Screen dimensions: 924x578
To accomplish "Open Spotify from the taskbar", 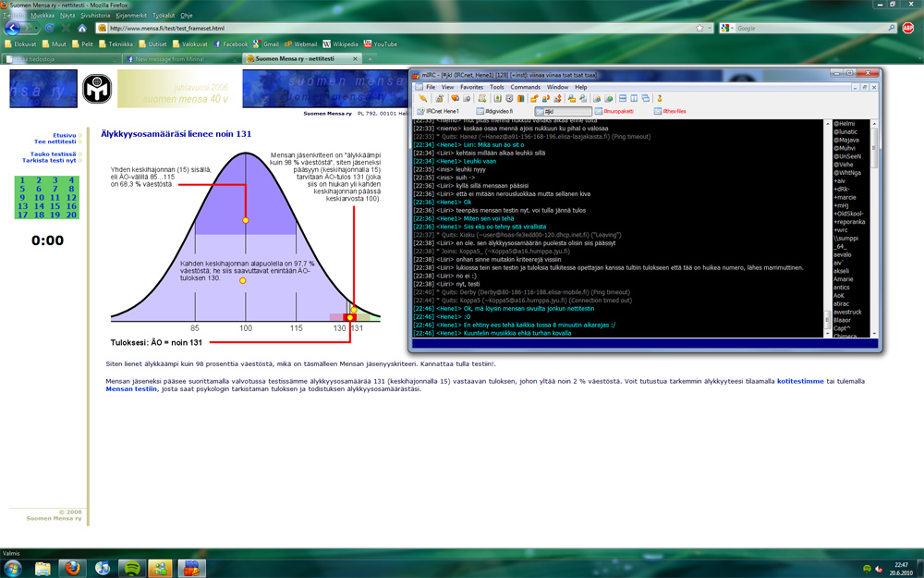I will point(131,569).
